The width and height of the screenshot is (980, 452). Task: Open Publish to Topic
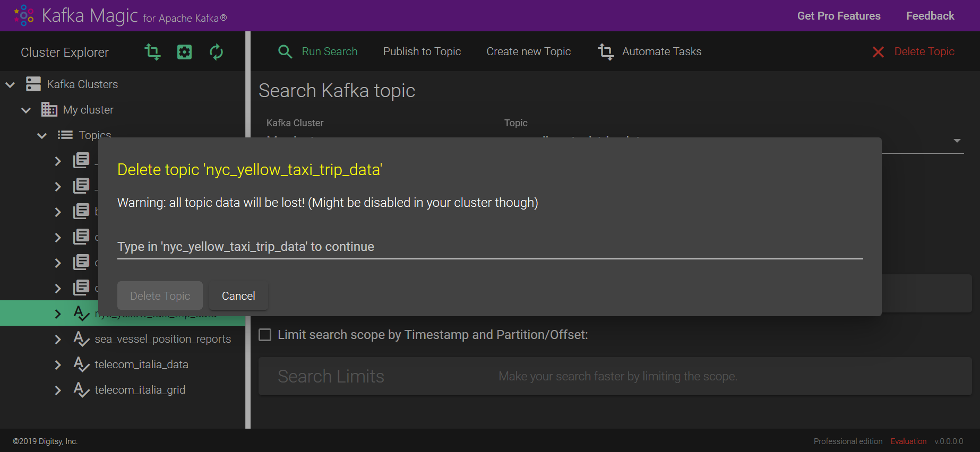[x=422, y=51]
